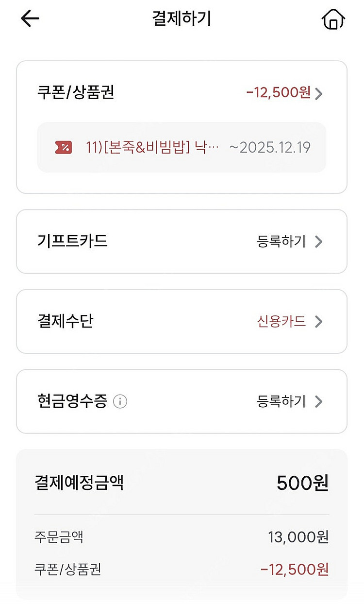This screenshot has width=364, height=606.
Task: Tap the 기프트카드 row label
Action: click(72, 241)
